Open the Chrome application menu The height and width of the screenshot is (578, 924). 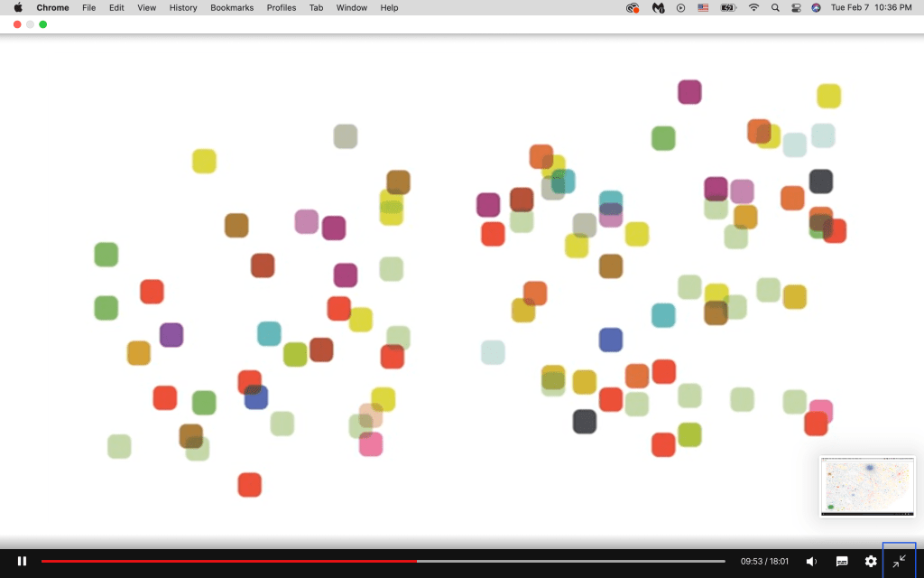[x=52, y=7]
